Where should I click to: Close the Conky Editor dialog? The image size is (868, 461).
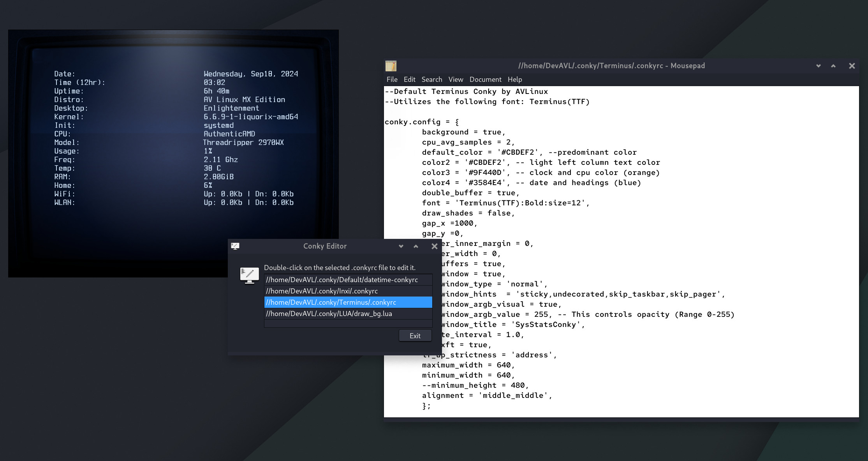click(434, 246)
